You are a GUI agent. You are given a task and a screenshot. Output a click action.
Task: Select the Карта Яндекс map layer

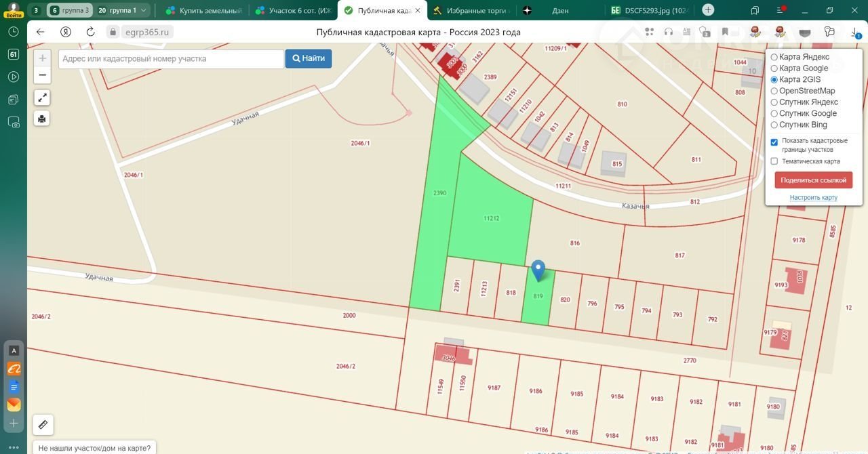774,57
